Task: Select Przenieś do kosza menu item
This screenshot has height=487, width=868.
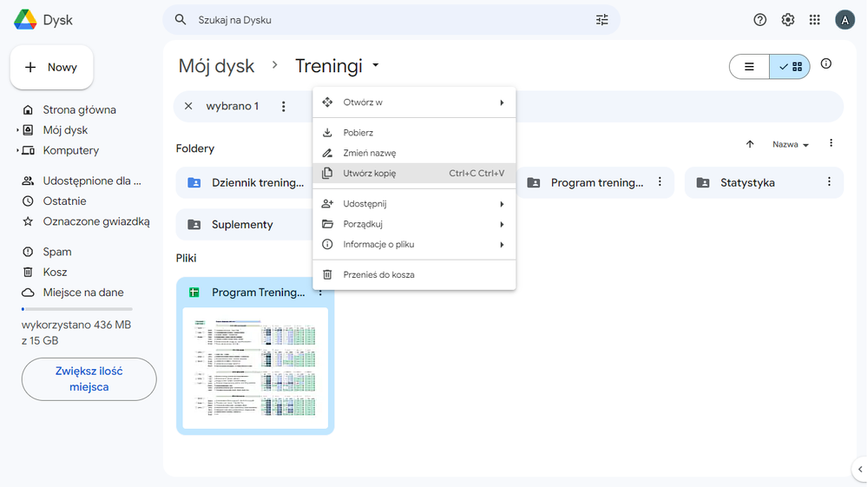Action: 378,274
